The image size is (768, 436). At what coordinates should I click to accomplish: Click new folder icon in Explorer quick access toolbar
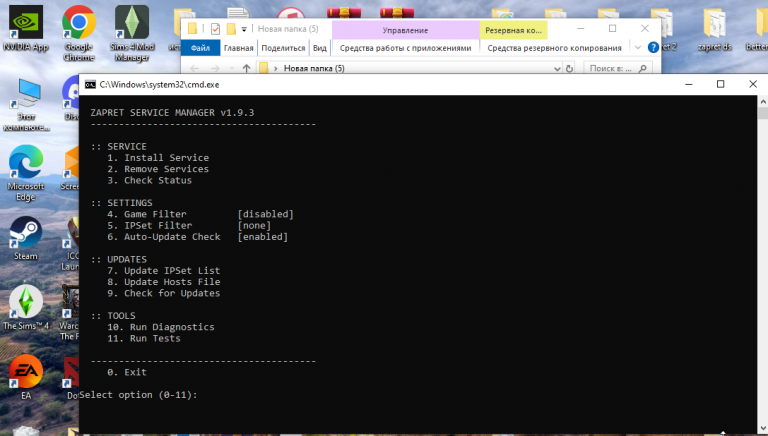click(231, 29)
